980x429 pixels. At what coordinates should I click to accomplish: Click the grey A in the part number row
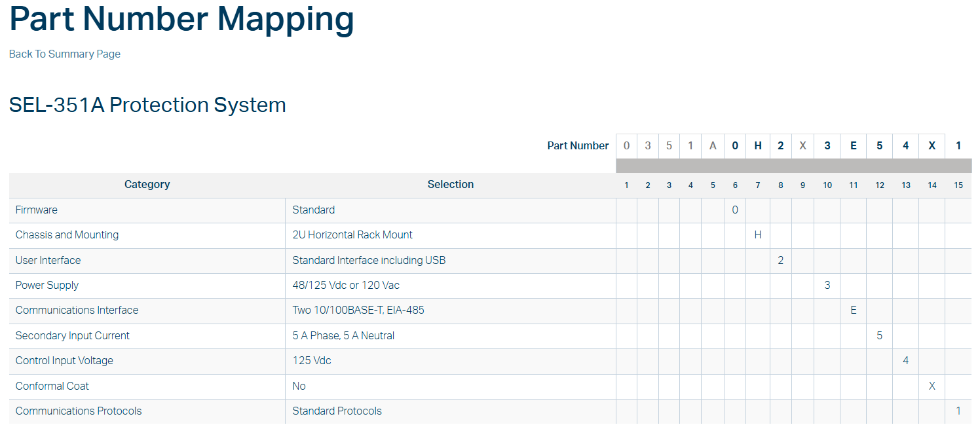pos(713,146)
